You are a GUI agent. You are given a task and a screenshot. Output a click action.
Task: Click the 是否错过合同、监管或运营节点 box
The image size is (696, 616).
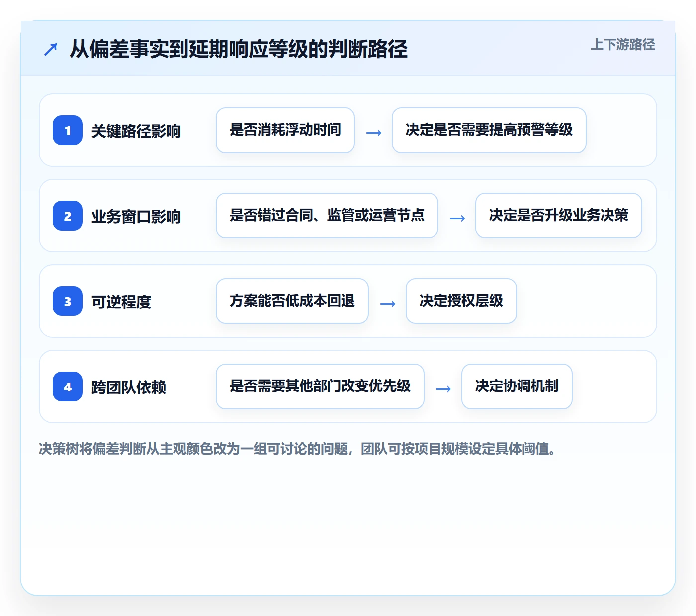[x=327, y=216]
